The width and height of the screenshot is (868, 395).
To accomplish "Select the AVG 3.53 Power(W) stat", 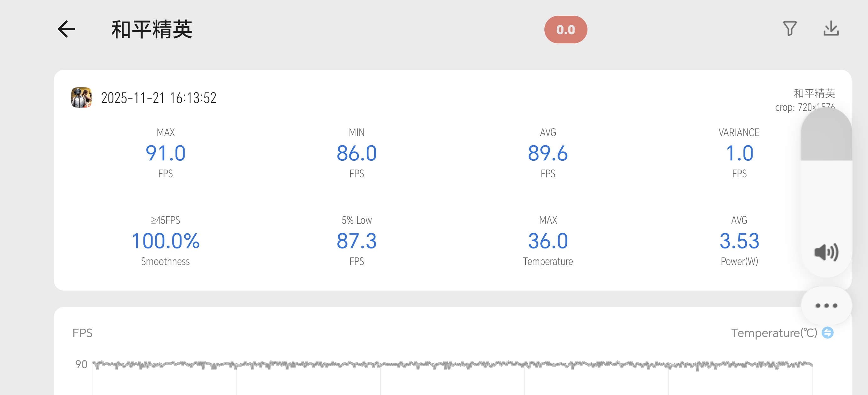I will pos(739,241).
